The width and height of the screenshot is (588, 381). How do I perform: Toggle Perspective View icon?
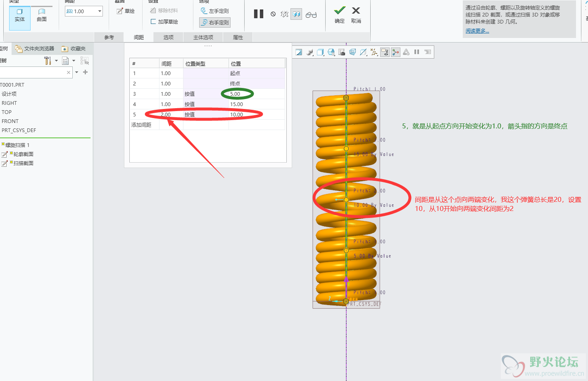click(352, 52)
